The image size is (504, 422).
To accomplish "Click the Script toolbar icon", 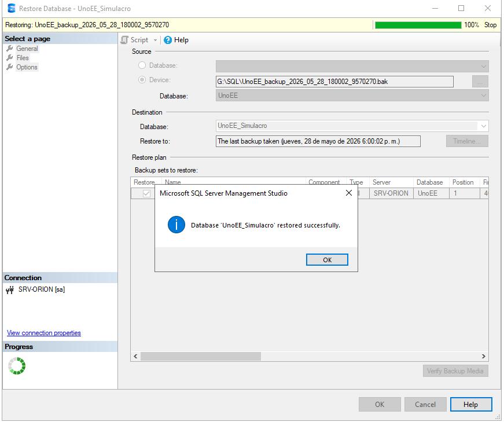I will [124, 40].
